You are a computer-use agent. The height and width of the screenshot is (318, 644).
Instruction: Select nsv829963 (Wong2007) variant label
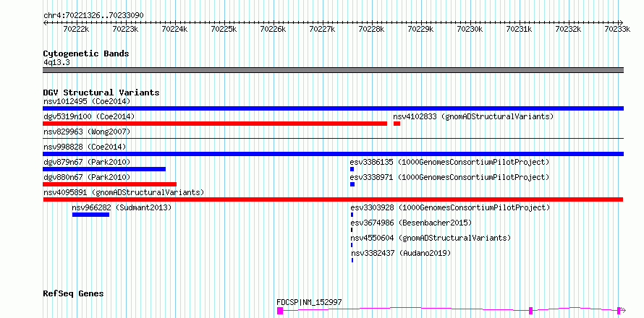coord(87,132)
